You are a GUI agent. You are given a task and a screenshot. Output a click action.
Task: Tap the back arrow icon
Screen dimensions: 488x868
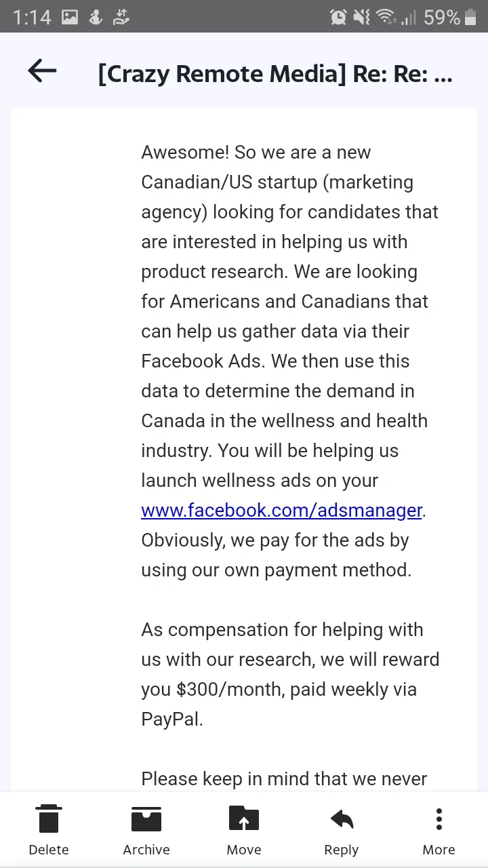point(42,71)
